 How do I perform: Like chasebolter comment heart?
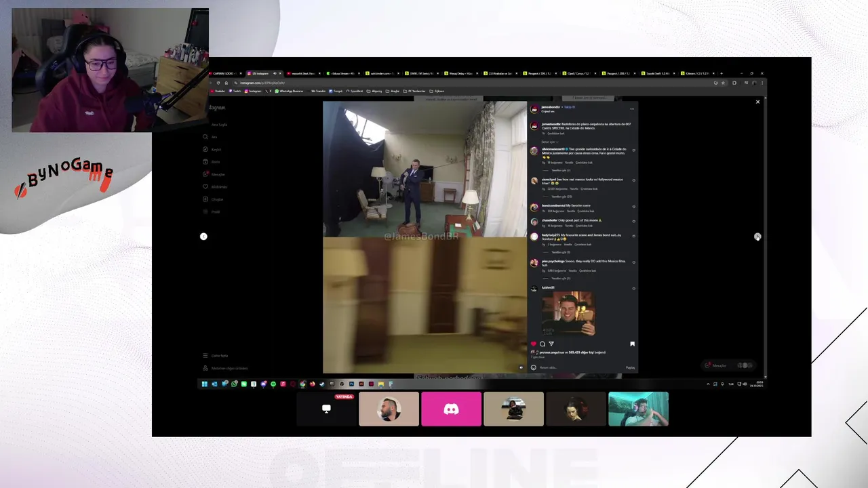coord(634,221)
